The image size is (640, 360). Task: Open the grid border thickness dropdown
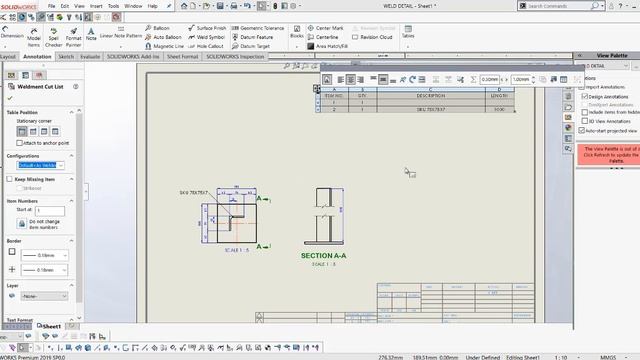pos(64,270)
